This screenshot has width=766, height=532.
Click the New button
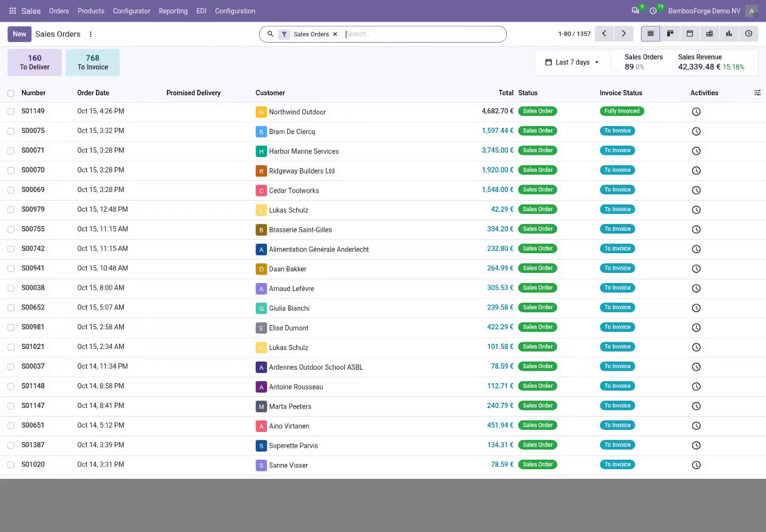(x=19, y=34)
